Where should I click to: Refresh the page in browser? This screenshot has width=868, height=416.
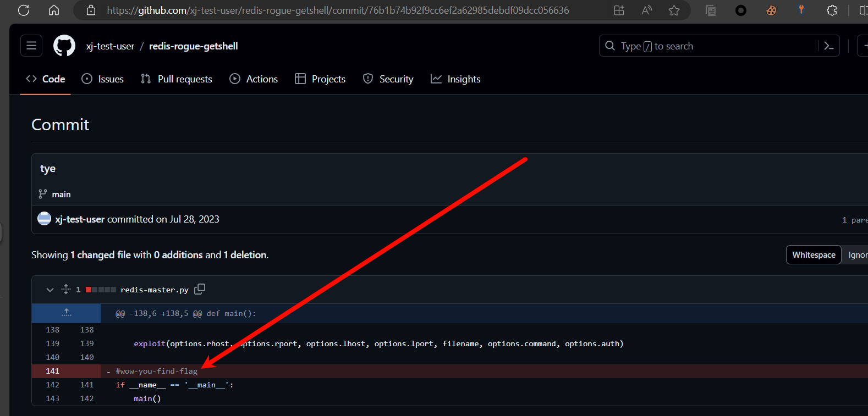tap(24, 10)
